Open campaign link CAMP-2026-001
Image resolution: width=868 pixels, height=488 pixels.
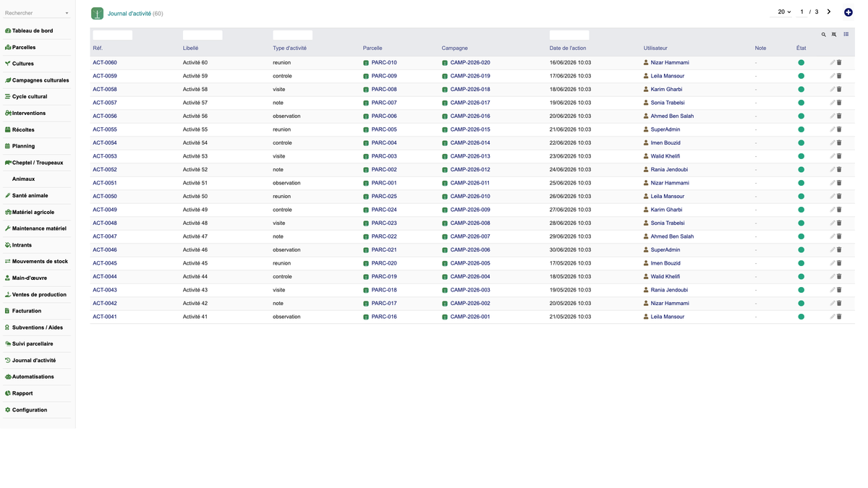coord(470,317)
